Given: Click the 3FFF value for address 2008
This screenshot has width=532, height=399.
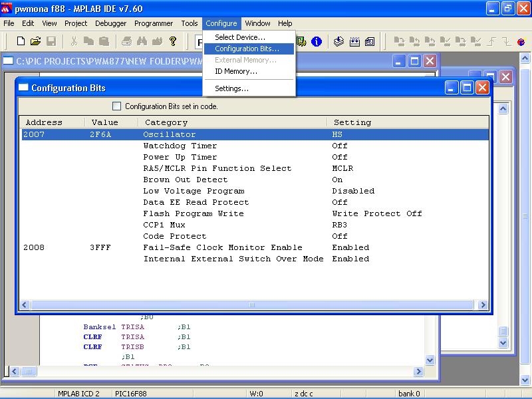Looking at the screenshot, I should pos(100,247).
